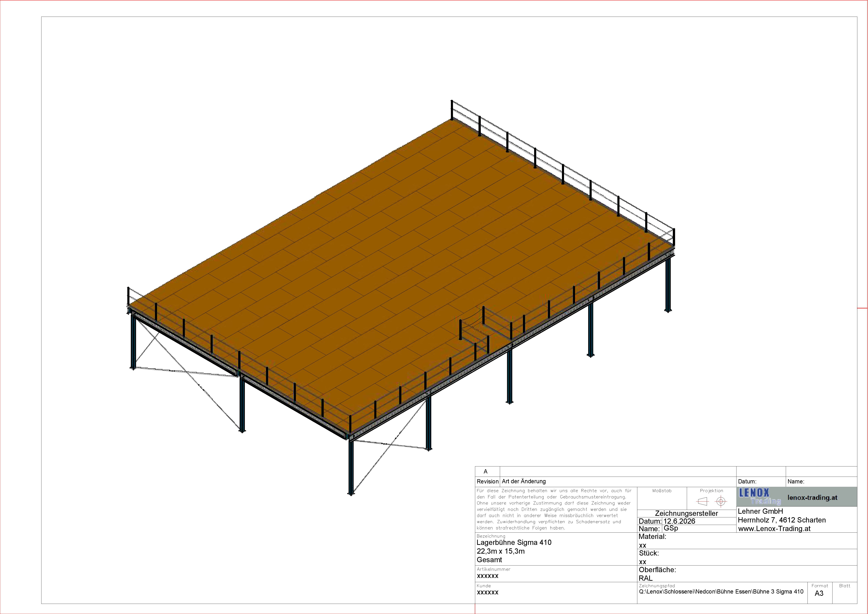The width and height of the screenshot is (868, 614).
Task: Click the 'Gesamt' text
Action: point(489,560)
